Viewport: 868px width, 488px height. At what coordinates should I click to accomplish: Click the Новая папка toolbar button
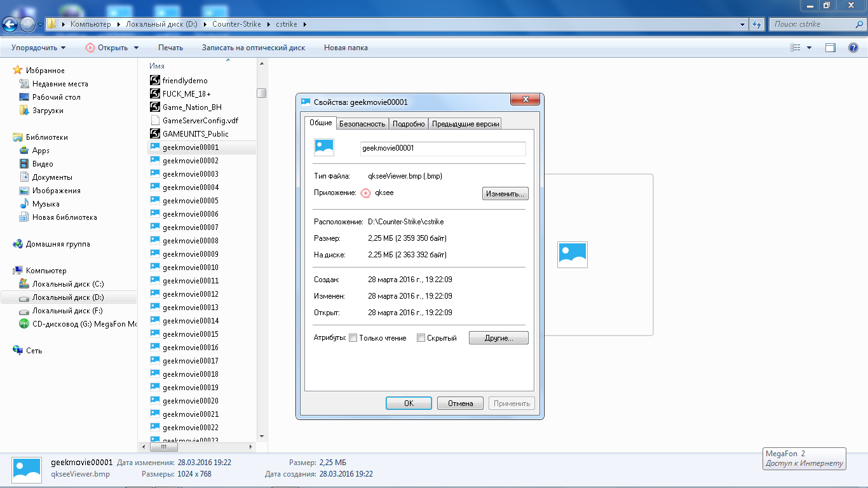[346, 48]
